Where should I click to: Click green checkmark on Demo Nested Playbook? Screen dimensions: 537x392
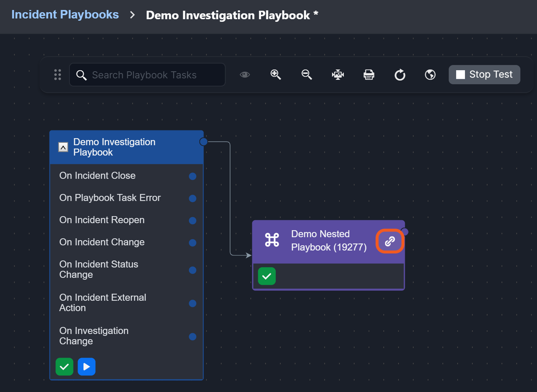[x=267, y=276]
